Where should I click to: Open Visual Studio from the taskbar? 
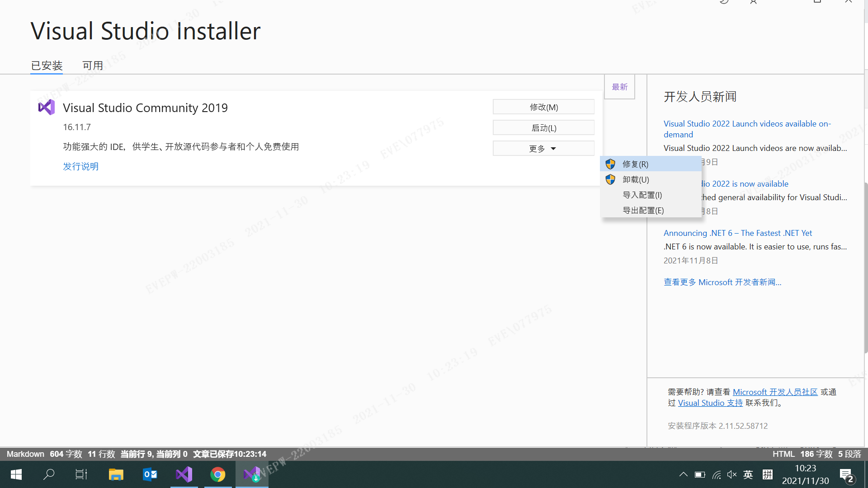point(184,474)
